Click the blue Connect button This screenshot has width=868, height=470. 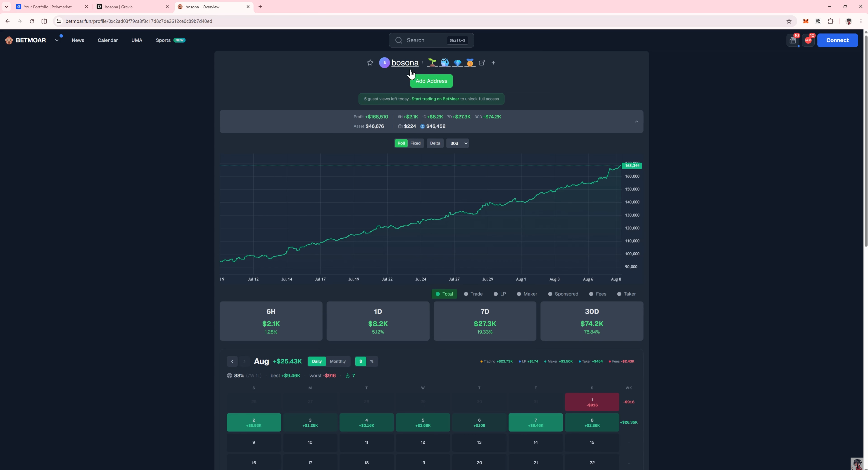(837, 40)
